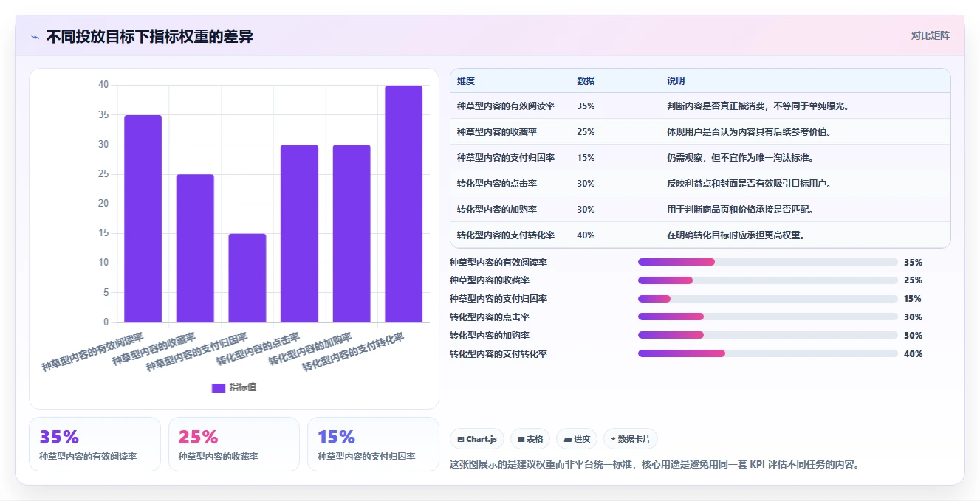Screen dimensions: 980x501
Task: Click the y-axis label 40
Action: coord(103,85)
